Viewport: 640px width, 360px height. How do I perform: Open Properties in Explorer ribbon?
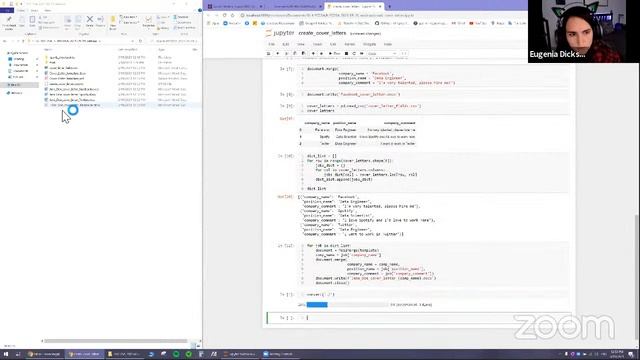tap(149, 22)
